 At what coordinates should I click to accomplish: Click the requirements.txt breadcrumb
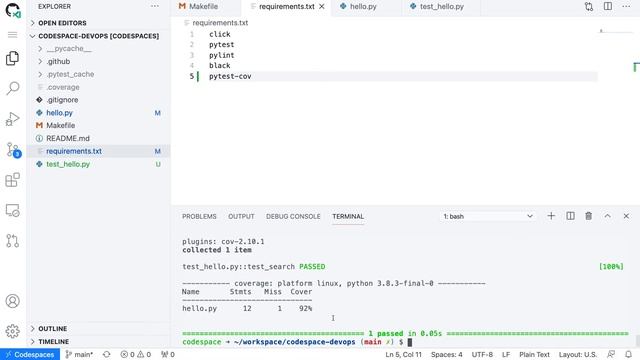coord(220,23)
